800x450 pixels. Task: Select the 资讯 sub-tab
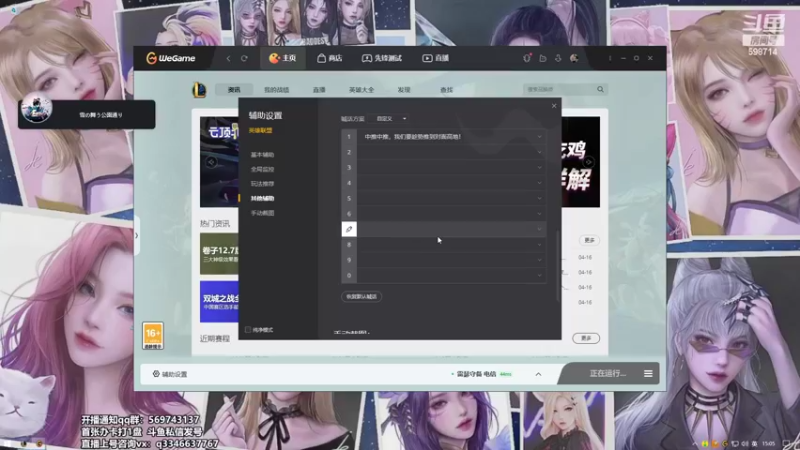point(234,90)
